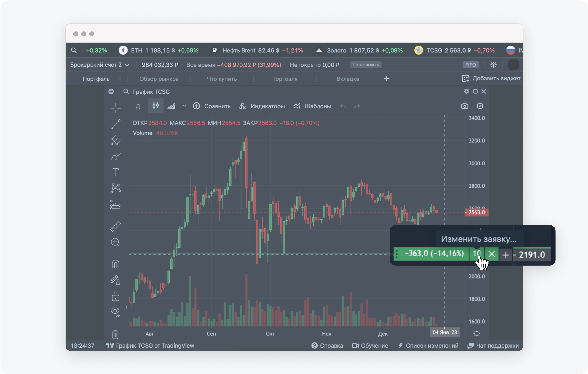The height and width of the screenshot is (374, 588).
Task: Click the hexagon checkmark icon
Action: (480, 106)
